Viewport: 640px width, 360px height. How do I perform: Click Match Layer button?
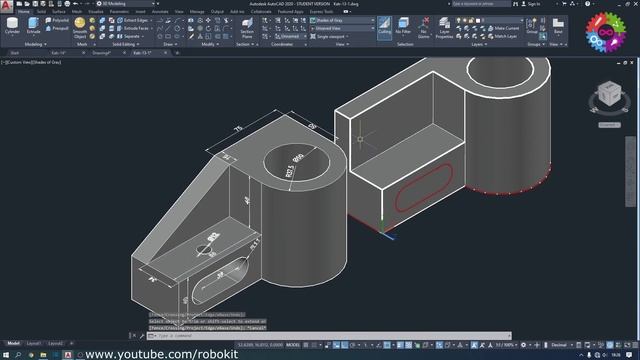[502, 36]
